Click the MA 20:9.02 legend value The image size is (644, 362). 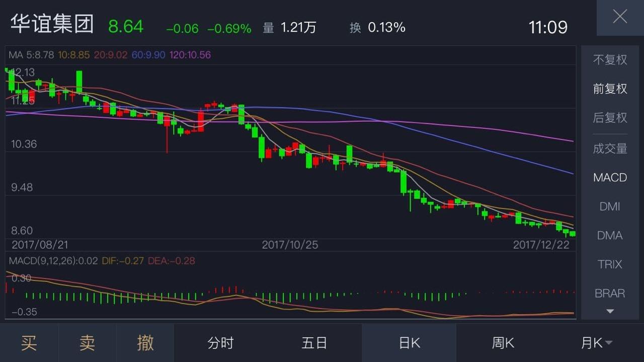(111, 55)
